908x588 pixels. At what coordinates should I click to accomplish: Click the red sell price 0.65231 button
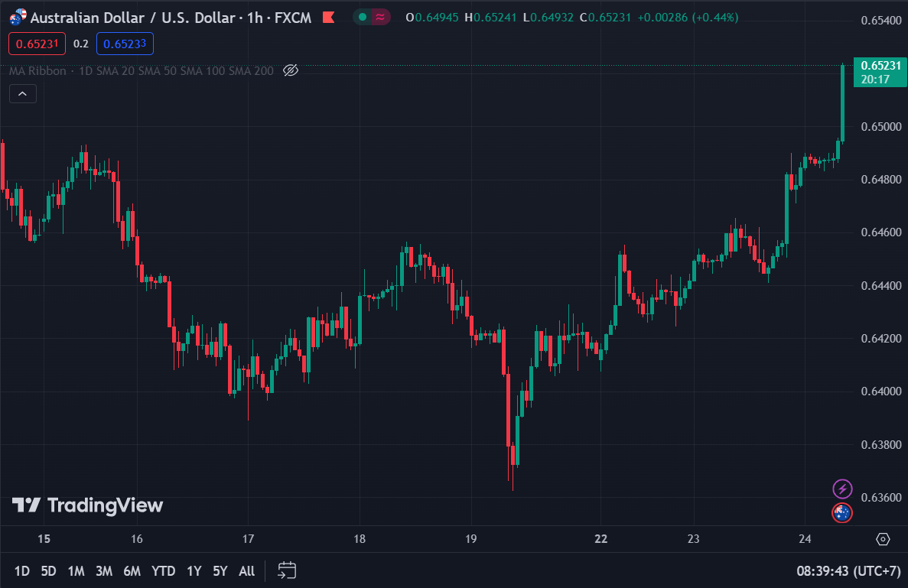[x=37, y=44]
